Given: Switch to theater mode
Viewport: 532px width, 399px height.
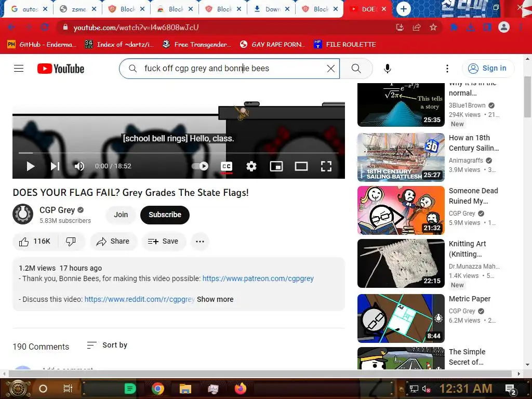Looking at the screenshot, I should tap(301, 166).
